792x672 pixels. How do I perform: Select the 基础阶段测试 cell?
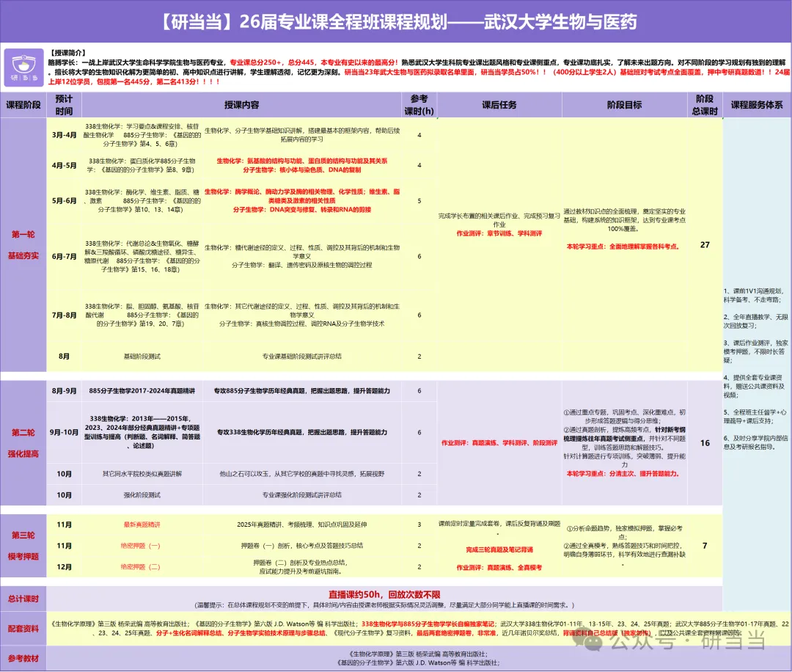(x=142, y=357)
